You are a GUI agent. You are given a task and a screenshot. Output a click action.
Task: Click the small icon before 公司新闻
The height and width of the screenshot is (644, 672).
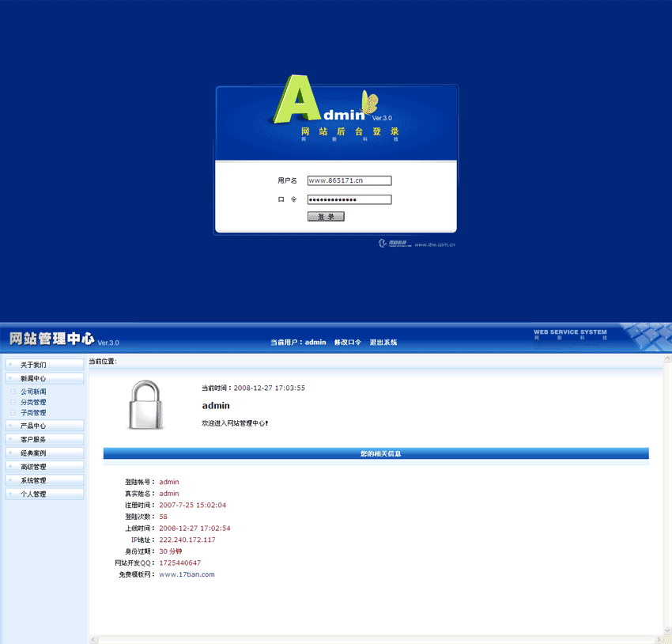13,392
